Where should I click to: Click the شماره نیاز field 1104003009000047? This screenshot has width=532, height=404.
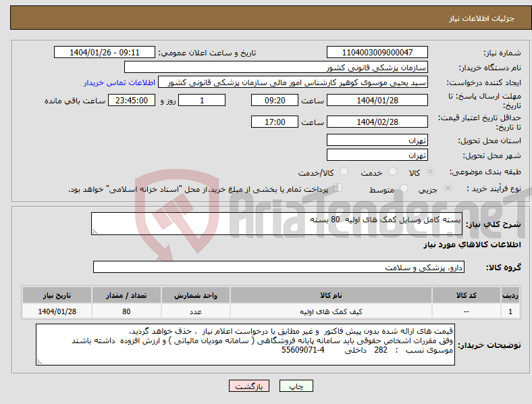point(377,52)
